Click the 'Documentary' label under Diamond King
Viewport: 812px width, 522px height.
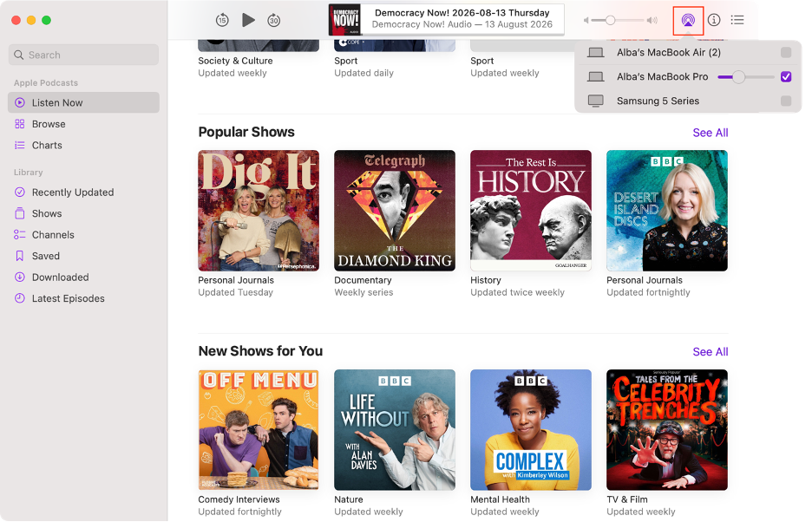pos(363,280)
